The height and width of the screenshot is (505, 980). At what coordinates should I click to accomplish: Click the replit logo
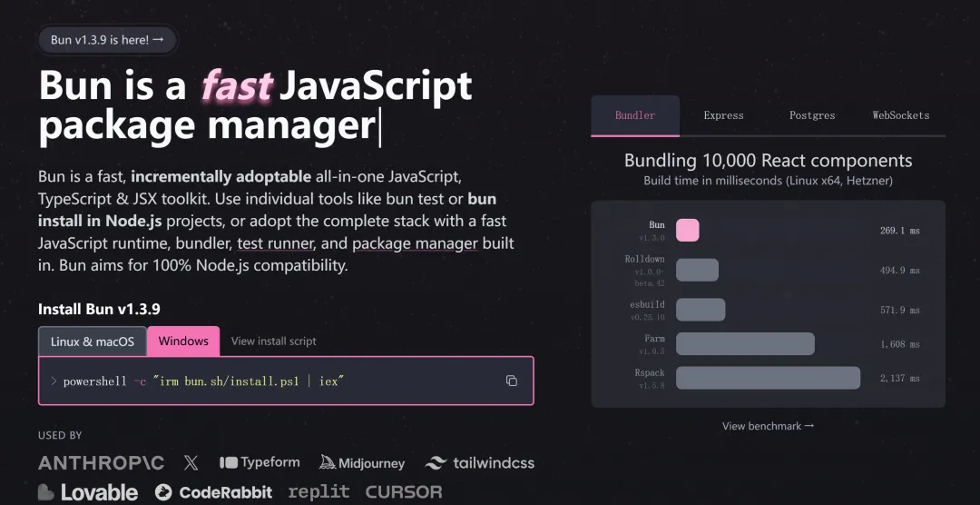318,492
